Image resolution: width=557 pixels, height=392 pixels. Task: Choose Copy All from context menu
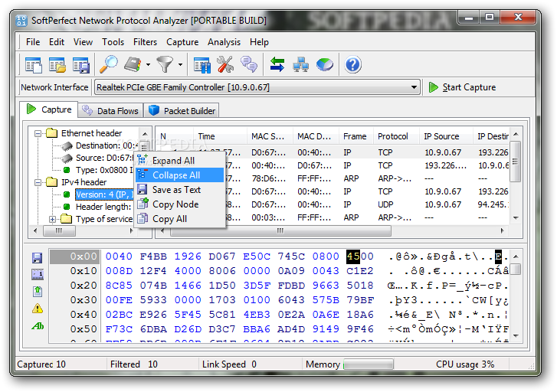tap(180, 219)
